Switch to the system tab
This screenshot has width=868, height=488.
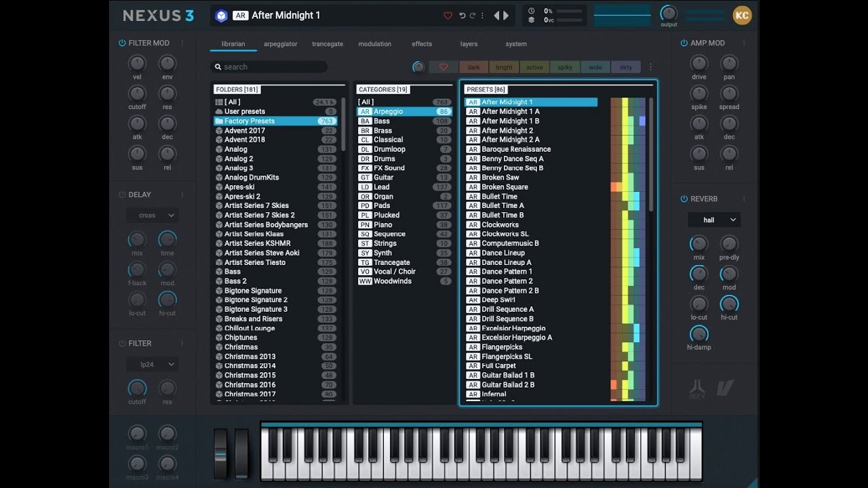tap(516, 44)
